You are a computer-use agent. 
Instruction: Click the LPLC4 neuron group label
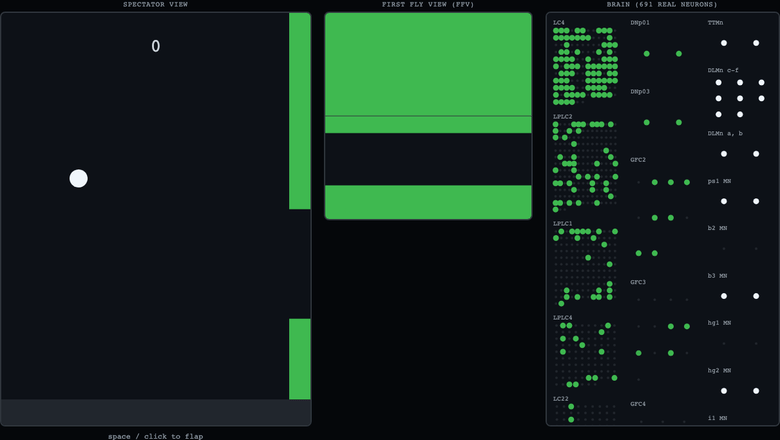[563, 318]
